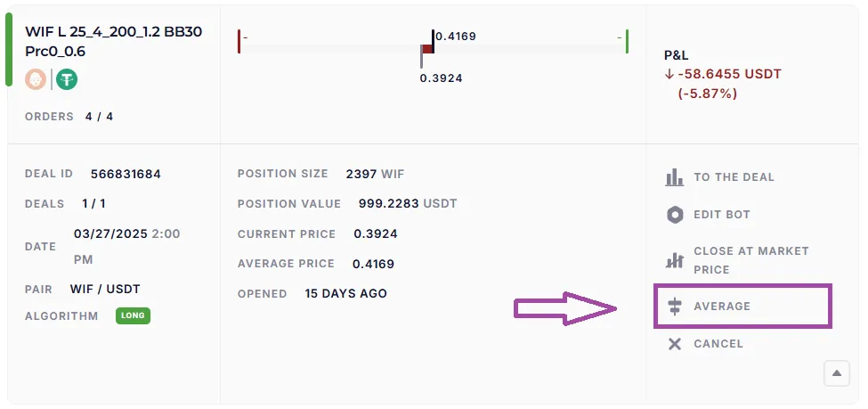Image resolution: width=868 pixels, height=409 pixels.
Task: Click the position value 999.2283 USDT
Action: (408, 203)
